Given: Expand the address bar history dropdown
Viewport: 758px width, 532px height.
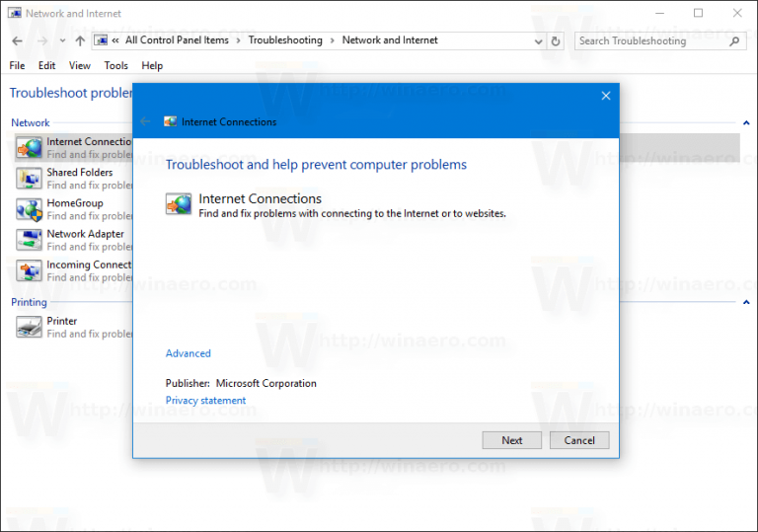Looking at the screenshot, I should (x=539, y=41).
